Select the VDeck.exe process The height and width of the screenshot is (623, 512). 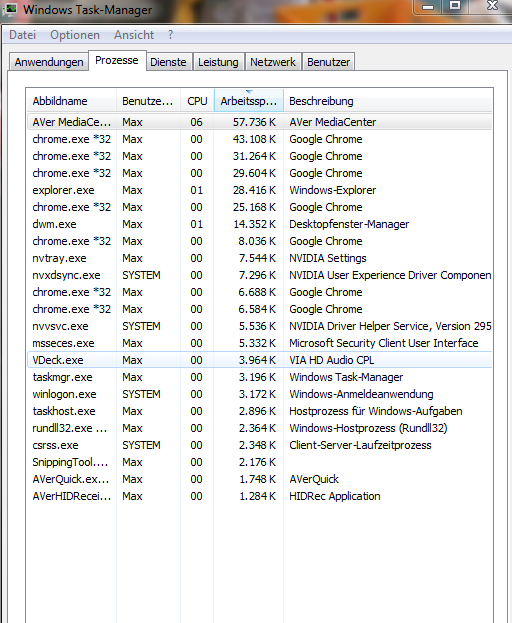[x=260, y=360]
